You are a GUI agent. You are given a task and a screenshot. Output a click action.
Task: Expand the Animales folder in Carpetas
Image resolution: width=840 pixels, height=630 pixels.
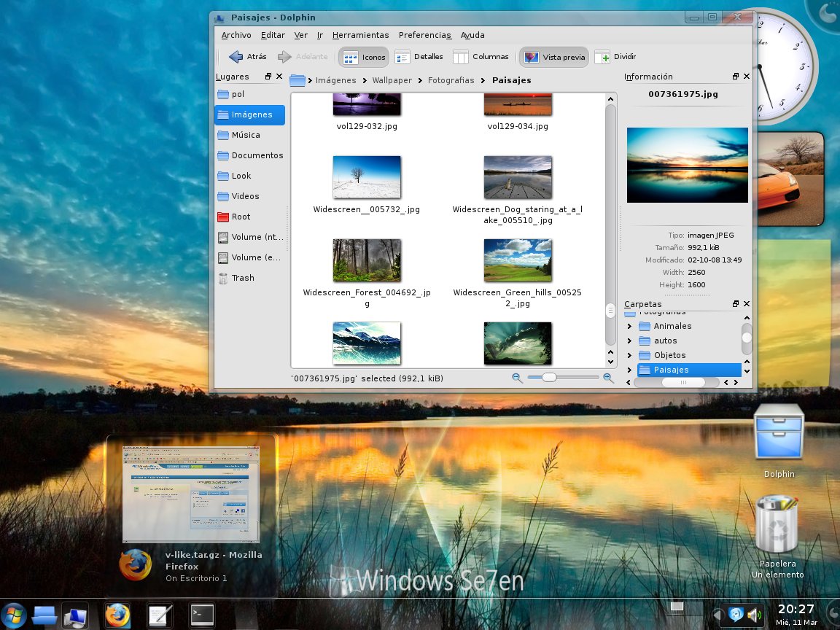[x=629, y=326]
